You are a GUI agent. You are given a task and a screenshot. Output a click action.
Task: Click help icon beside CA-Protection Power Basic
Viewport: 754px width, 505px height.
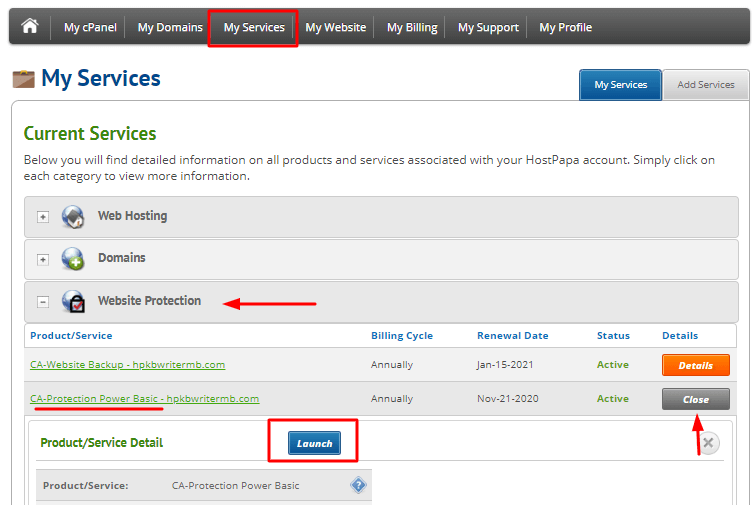tap(358, 485)
